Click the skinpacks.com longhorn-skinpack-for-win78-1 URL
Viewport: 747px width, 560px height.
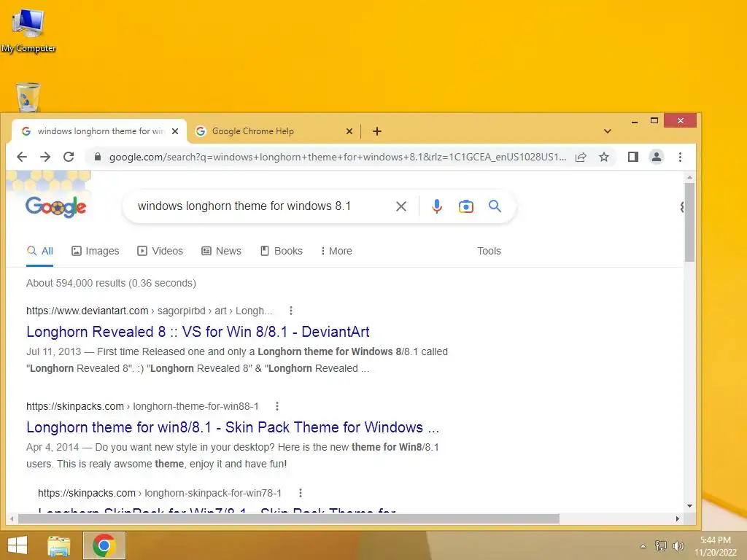pyautogui.click(x=160, y=493)
